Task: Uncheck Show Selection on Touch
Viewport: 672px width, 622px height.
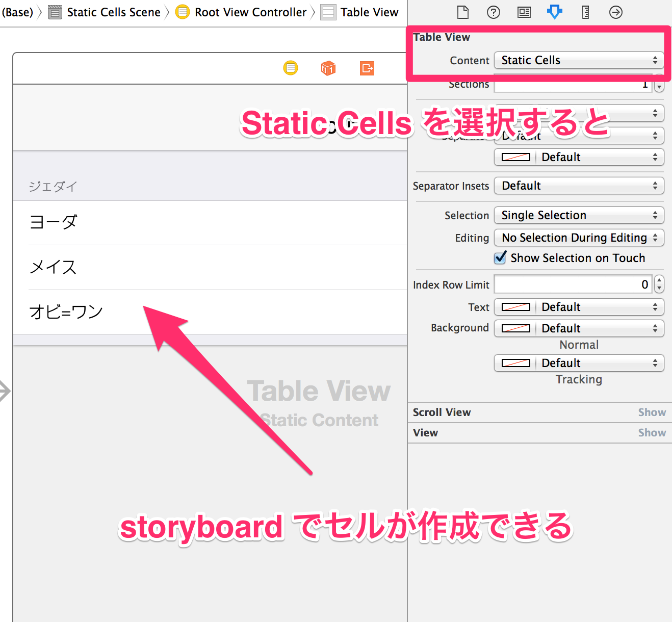Action: coord(500,258)
